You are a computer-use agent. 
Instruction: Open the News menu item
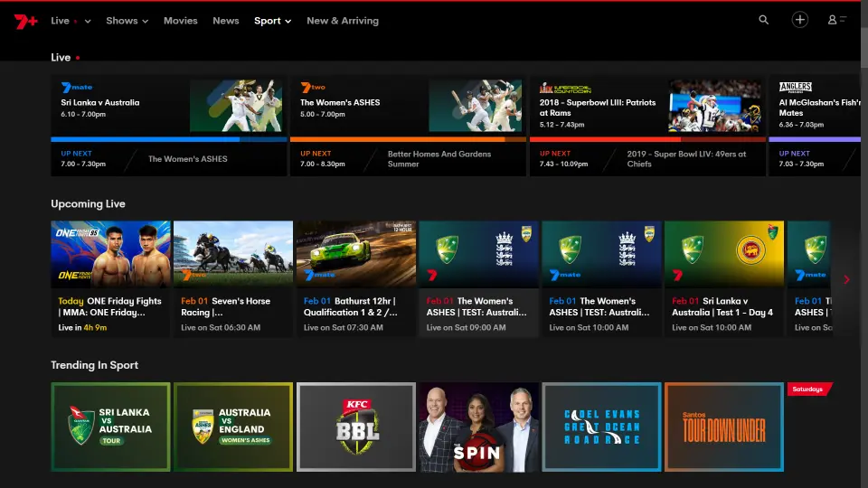tap(226, 21)
